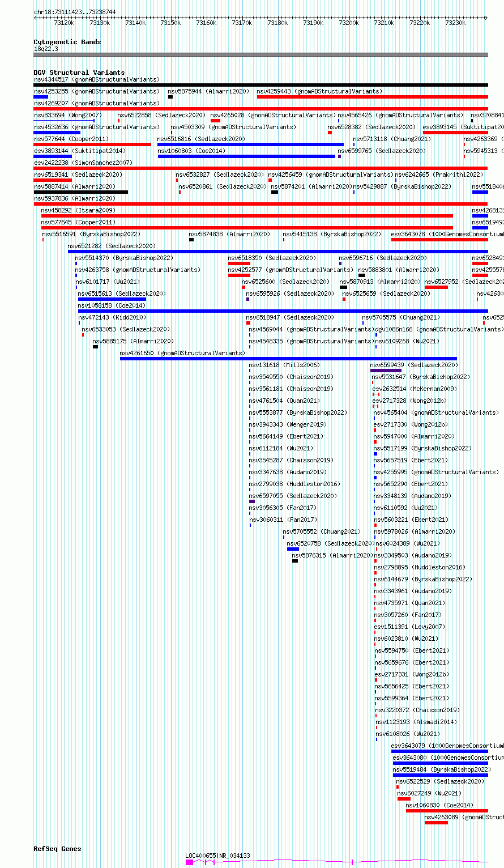Open nsv5519484 (ByrskaBishop2022) variant
Screen dimensions: 504x868
pos(442,769)
